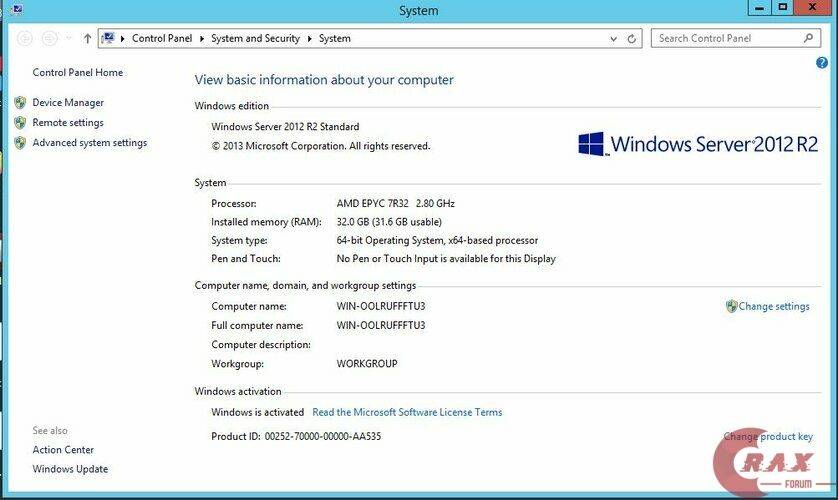Open Remote settings link
This screenshot has height=500, width=838.
pos(68,123)
